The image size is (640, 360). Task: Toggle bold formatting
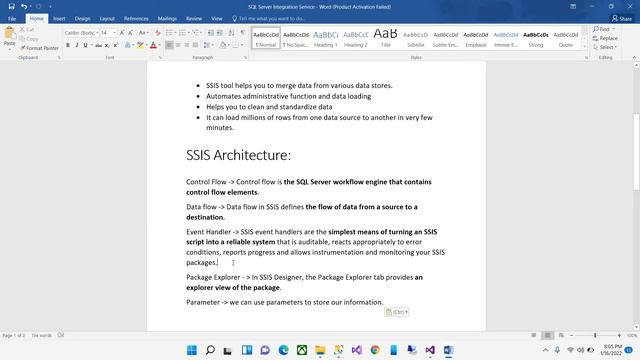click(68, 45)
